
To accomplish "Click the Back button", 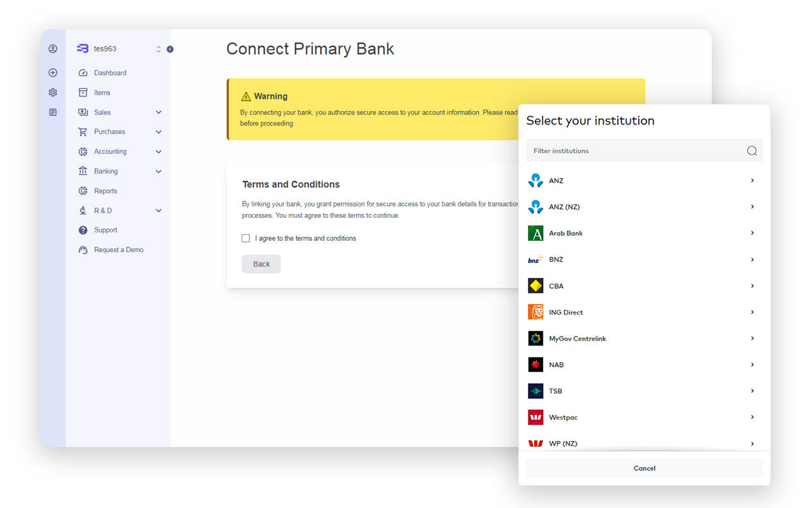I will pos(261,264).
